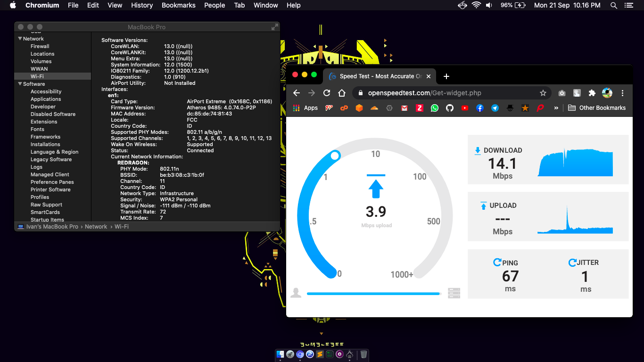Collapse the Network section in sidebar
Image resolution: width=644 pixels, height=362 pixels.
[20, 39]
